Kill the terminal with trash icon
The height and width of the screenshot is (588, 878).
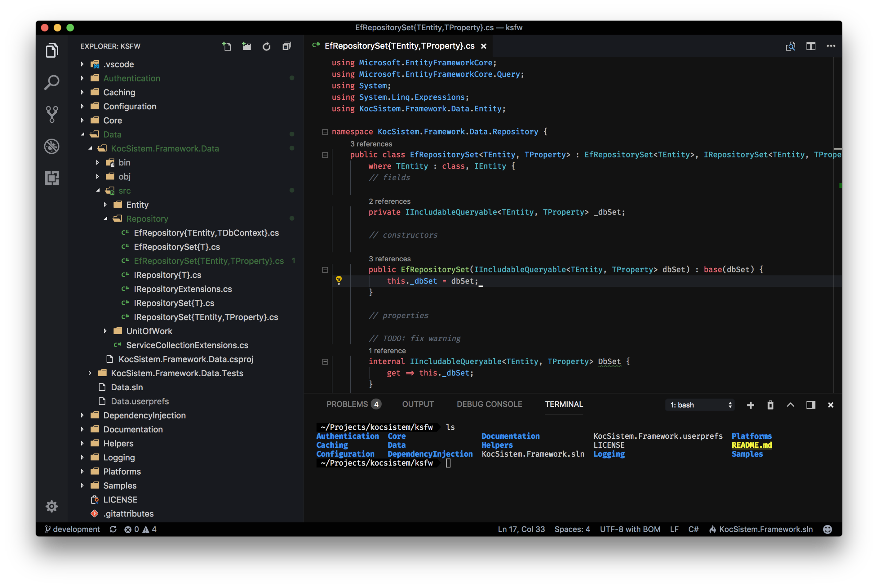(x=770, y=405)
